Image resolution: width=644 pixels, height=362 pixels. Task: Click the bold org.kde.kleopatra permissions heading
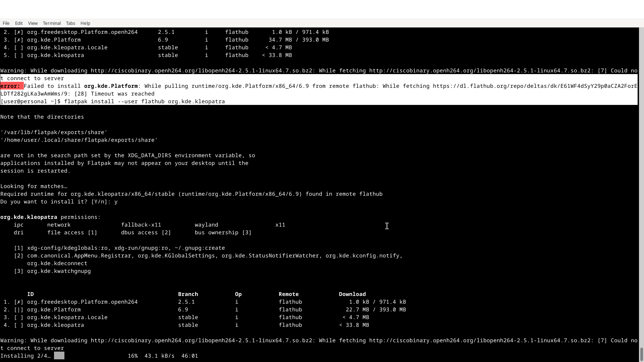click(x=29, y=217)
